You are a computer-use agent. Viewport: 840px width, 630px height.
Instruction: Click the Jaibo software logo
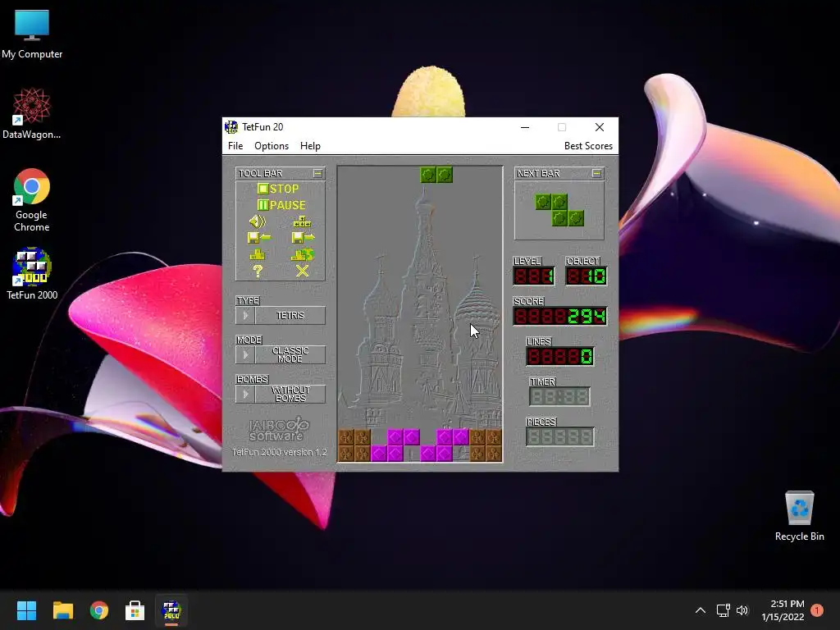279,429
